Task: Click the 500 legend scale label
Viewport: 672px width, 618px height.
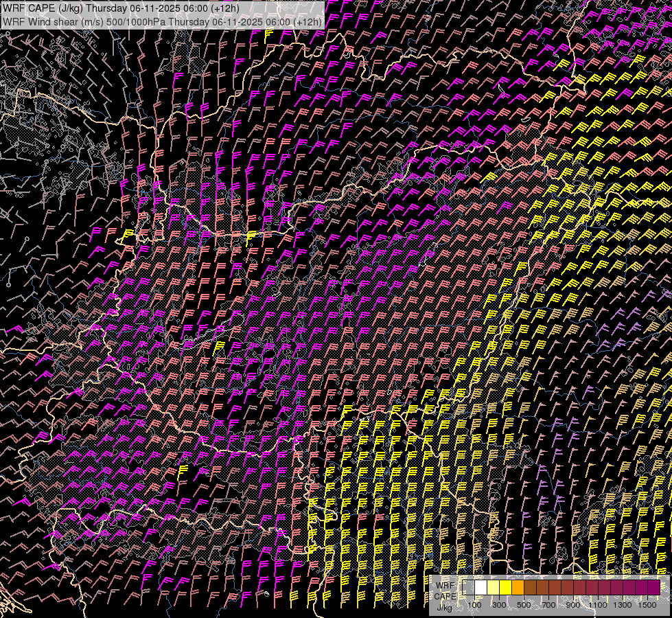Action: [524, 604]
